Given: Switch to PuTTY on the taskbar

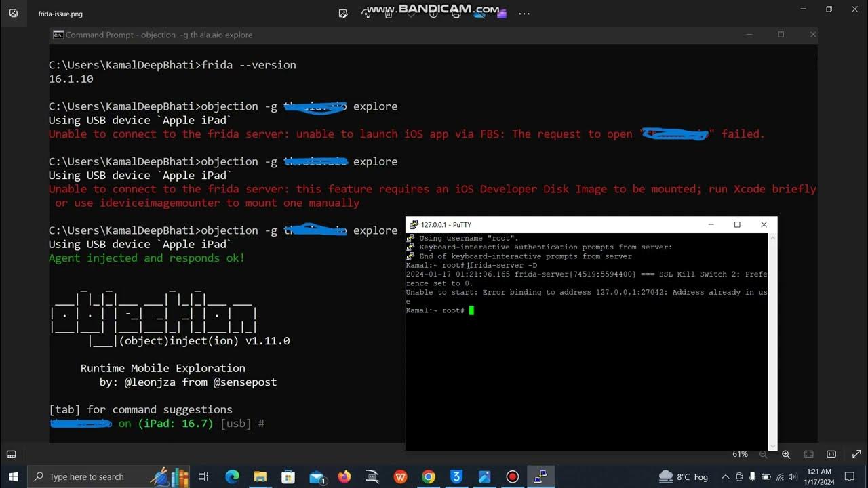Looking at the screenshot, I should (540, 476).
